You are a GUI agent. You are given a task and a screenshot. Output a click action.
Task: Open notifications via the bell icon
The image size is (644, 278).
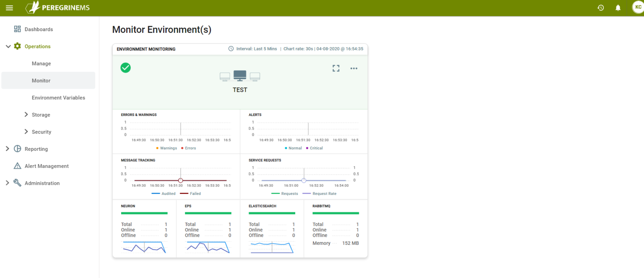(618, 7)
